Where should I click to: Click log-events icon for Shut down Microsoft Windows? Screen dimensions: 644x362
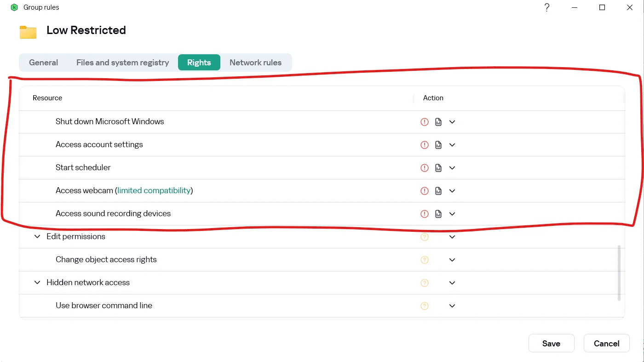pos(438,122)
